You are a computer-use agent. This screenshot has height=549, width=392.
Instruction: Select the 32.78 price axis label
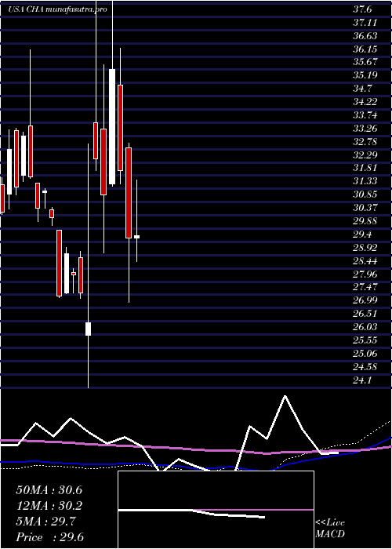click(365, 142)
